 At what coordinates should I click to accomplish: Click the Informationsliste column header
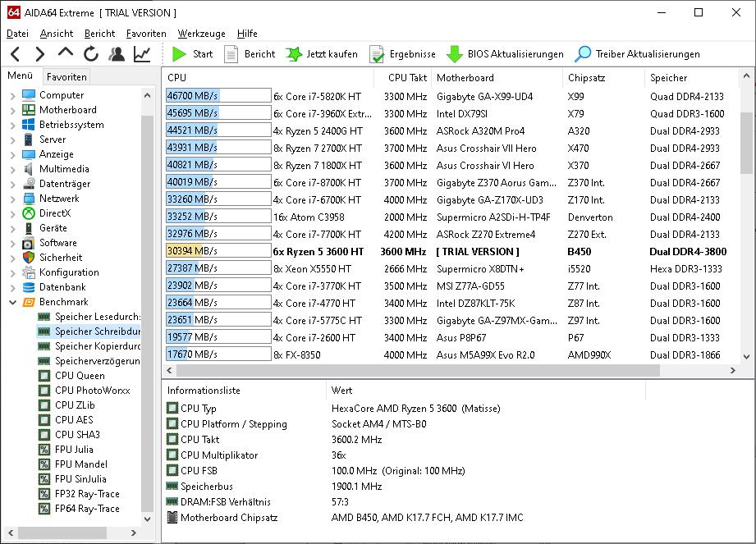[245, 391]
